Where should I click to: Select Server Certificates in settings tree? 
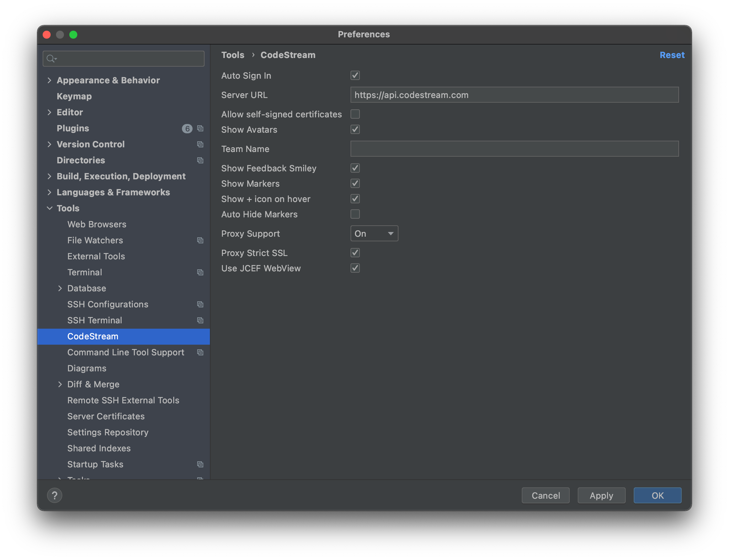click(x=106, y=416)
